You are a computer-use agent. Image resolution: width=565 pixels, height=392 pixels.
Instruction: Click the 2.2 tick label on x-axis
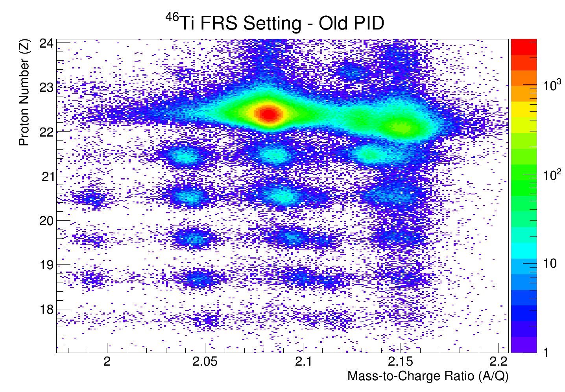498,361
